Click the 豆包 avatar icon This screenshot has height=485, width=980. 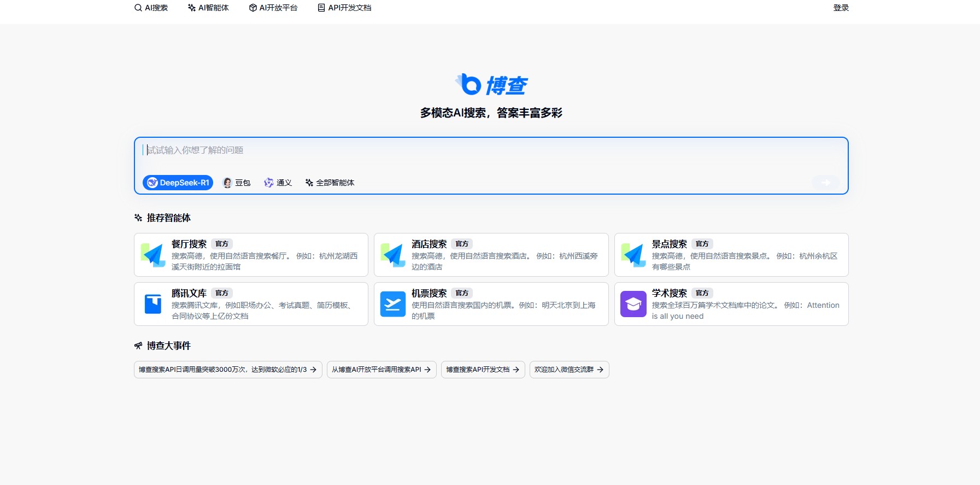click(227, 183)
